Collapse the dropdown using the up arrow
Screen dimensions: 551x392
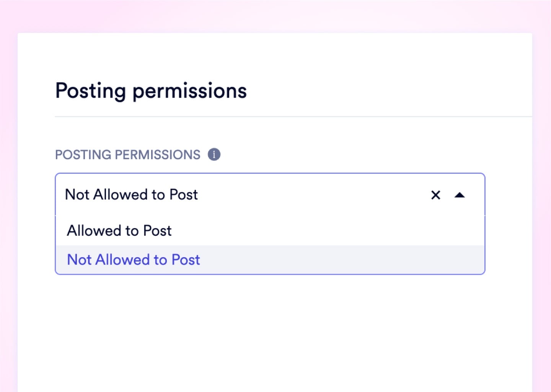click(459, 195)
